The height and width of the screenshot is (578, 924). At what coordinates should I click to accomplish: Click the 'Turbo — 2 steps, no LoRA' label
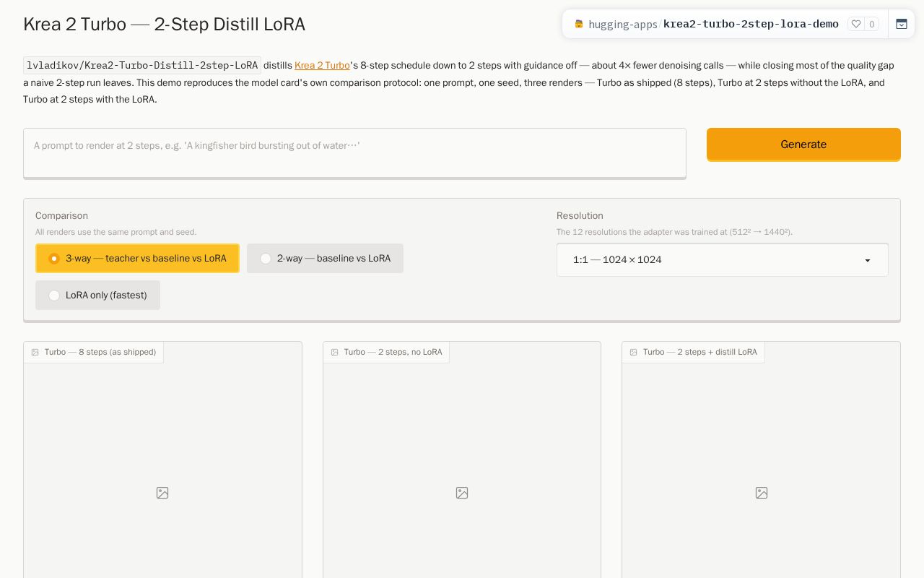click(393, 352)
